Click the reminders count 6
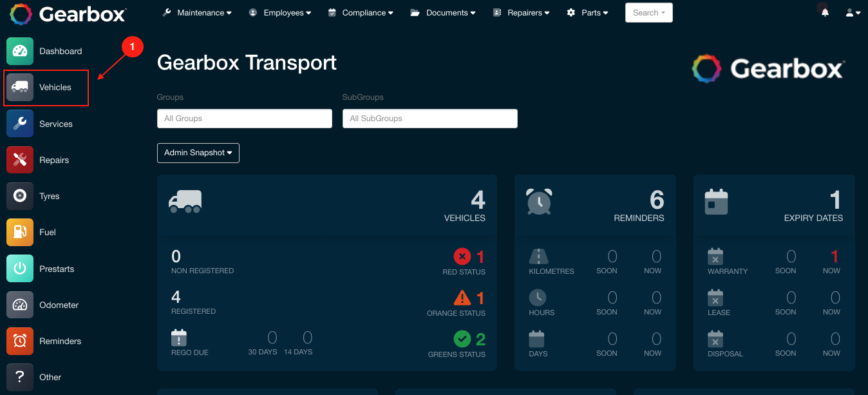The height and width of the screenshot is (395, 868). (x=657, y=200)
